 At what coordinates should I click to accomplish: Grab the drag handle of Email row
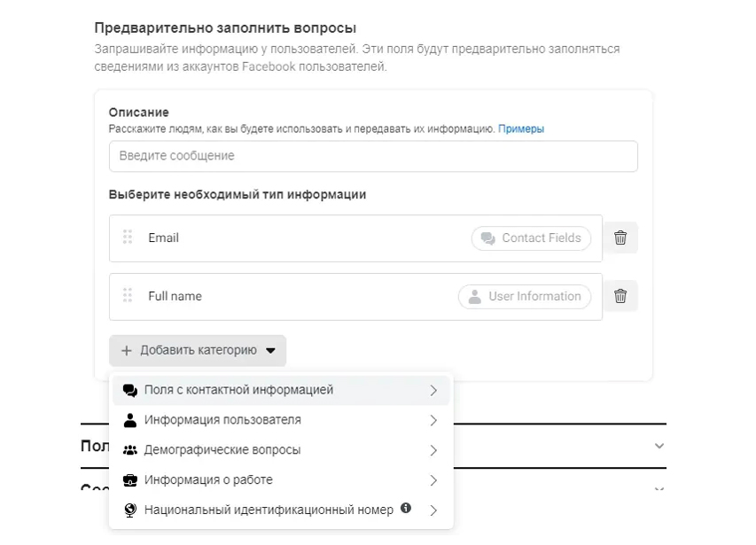[128, 237]
